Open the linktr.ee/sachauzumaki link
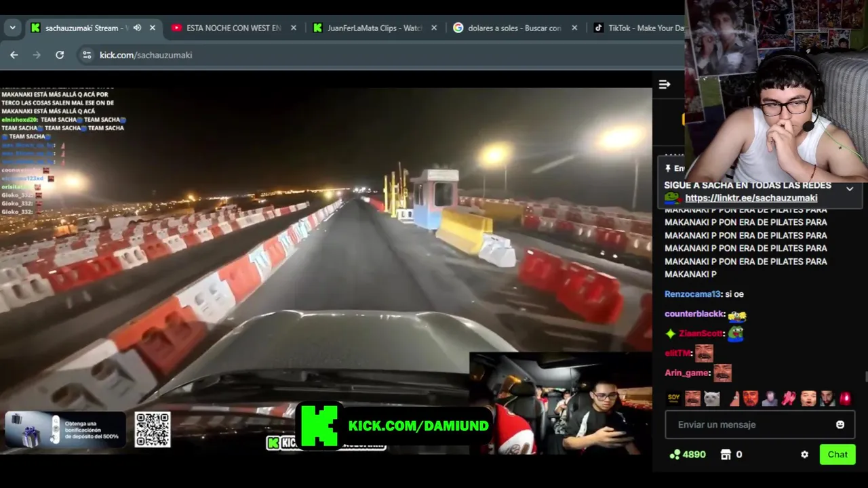The height and width of the screenshot is (488, 868). click(x=751, y=198)
